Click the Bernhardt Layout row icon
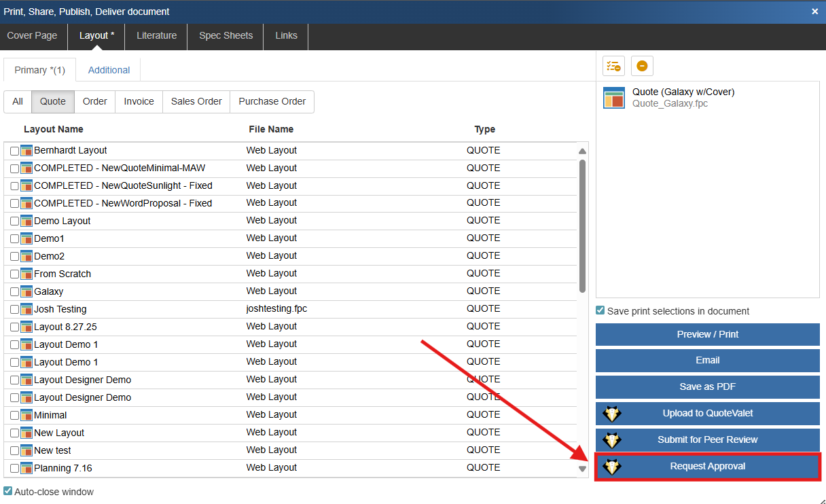The width and height of the screenshot is (826, 504). 26,150
